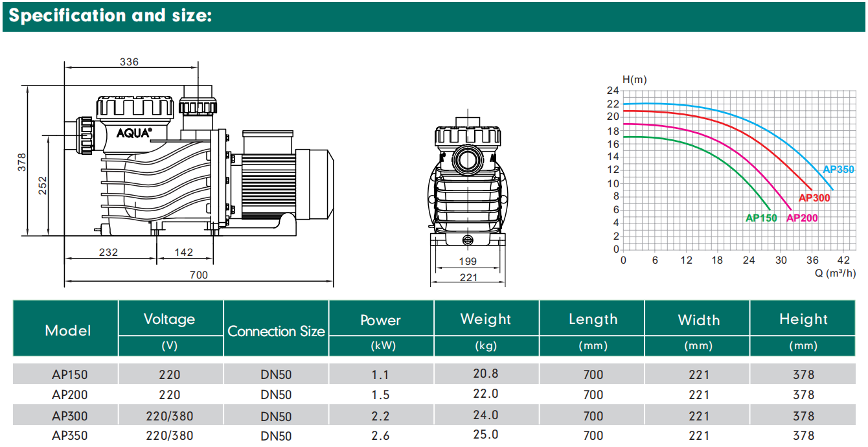Click the 700 overall length dimension on the drawing
Image resolution: width=868 pixels, height=447 pixels.
point(199,275)
